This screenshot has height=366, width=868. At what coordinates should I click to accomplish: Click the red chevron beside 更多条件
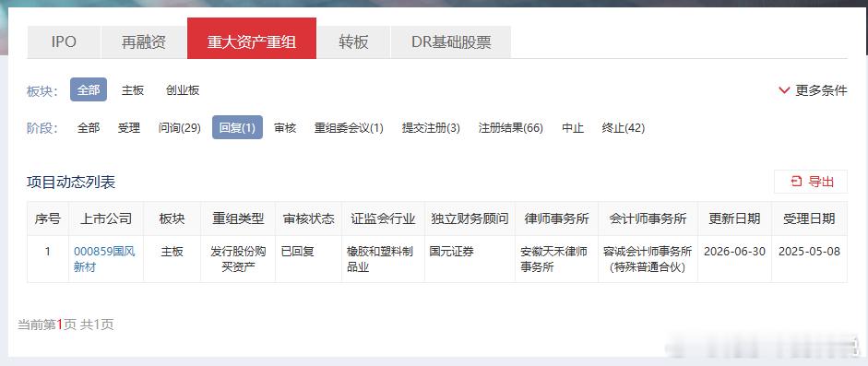784,90
